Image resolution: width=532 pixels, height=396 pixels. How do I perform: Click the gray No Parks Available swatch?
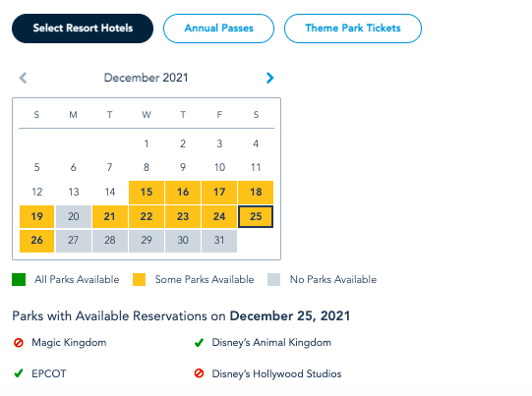[x=273, y=280]
